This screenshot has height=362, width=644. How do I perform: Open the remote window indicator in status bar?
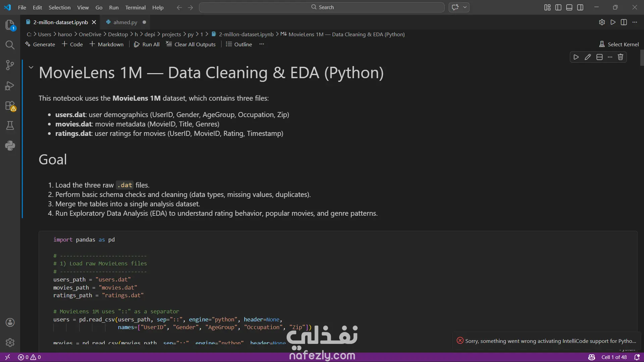pos(7,357)
